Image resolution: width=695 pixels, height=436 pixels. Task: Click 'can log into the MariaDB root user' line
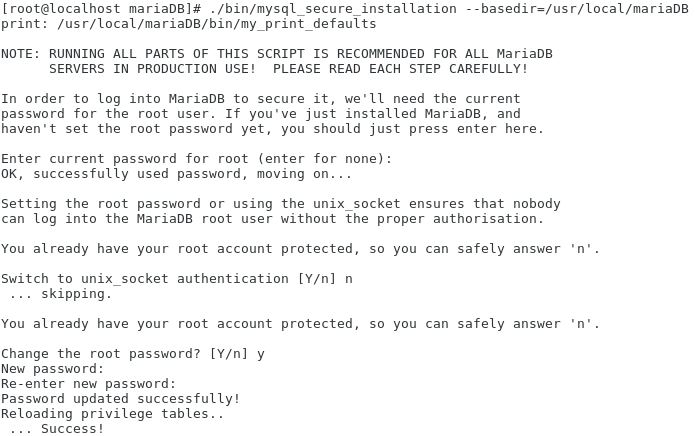click(x=272, y=219)
